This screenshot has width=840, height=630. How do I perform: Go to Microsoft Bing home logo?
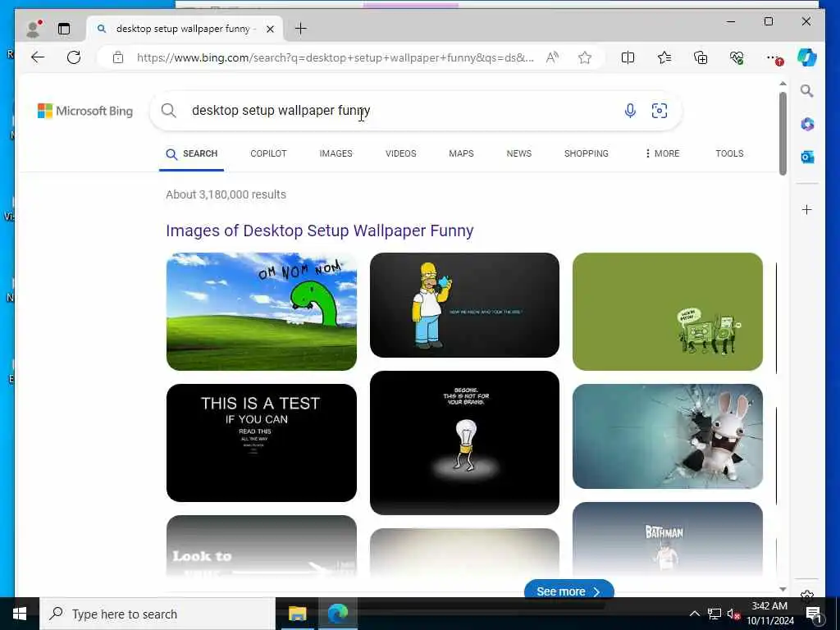[85, 111]
